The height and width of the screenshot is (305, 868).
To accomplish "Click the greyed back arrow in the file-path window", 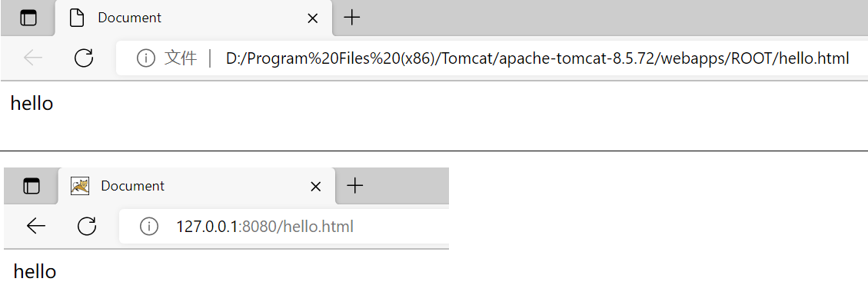I will 32,58.
